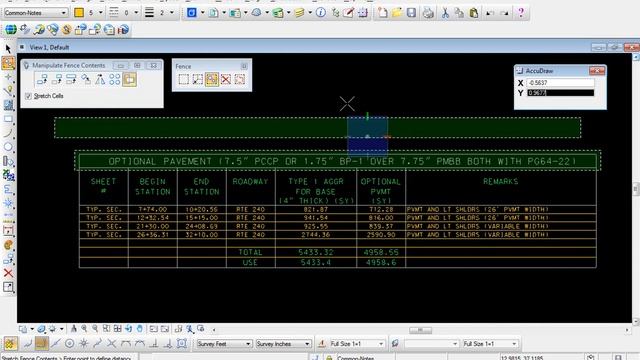Image resolution: width=640 pixels, height=360 pixels.
Task: Click the Save floppy disk icon
Action: click(x=411, y=13)
